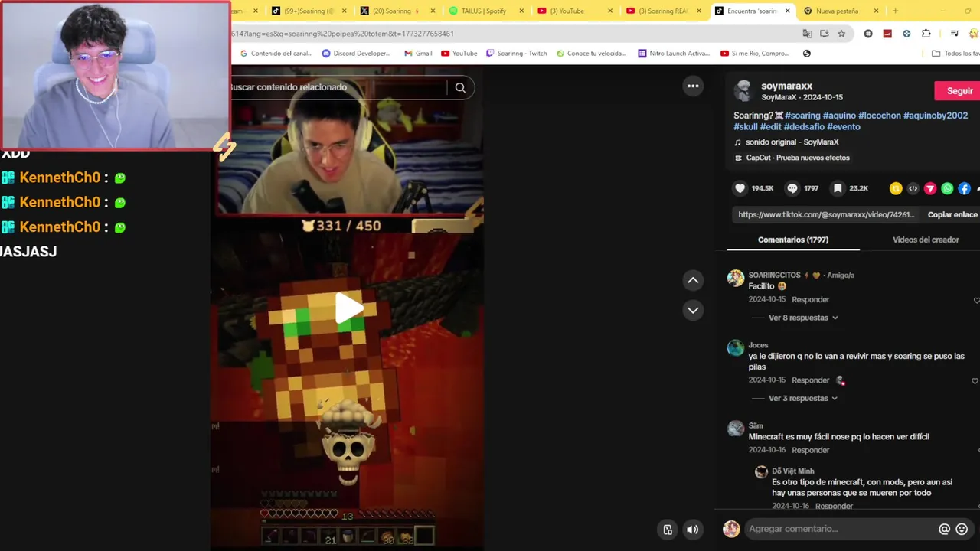Switch to Videos del creador tab
This screenshot has height=551, width=980.
pos(926,240)
